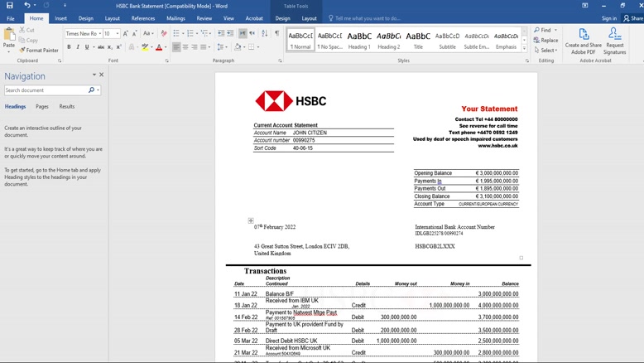Viewport: 644px width, 363px height.
Task: Click the Save icon in title bar
Action: pyautogui.click(x=9, y=6)
